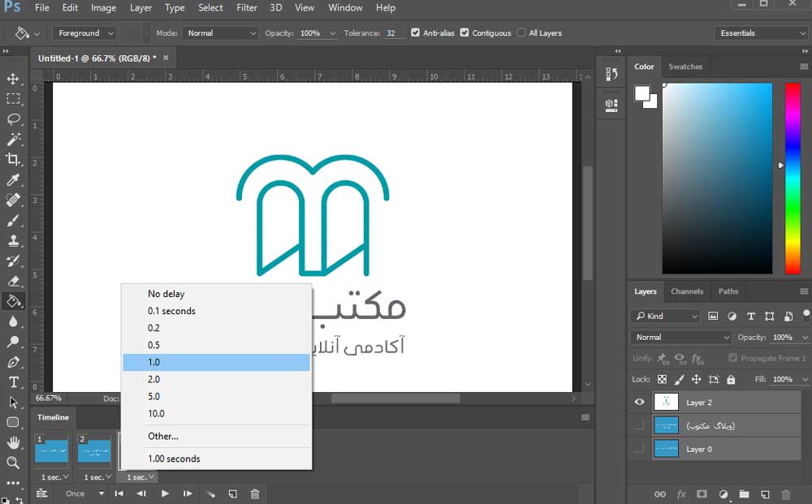Viewport: 812px width, 504px height.
Task: Select the Pen tool
Action: tap(13, 362)
